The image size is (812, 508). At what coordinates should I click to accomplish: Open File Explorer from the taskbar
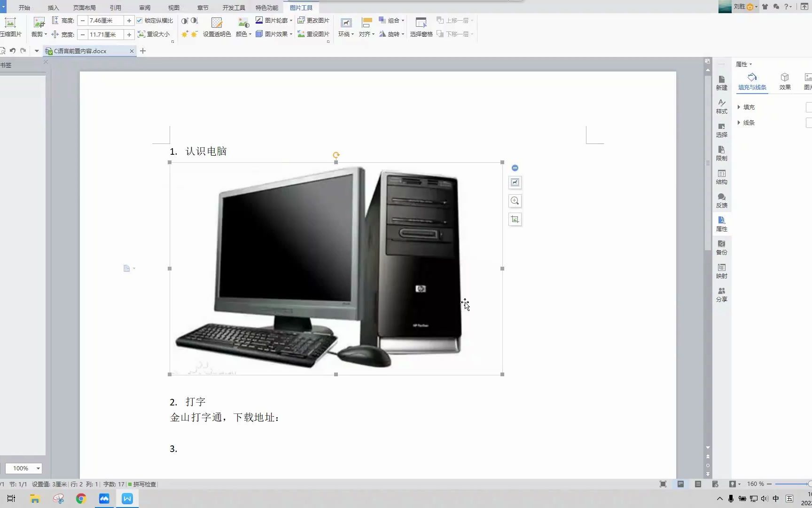point(35,499)
